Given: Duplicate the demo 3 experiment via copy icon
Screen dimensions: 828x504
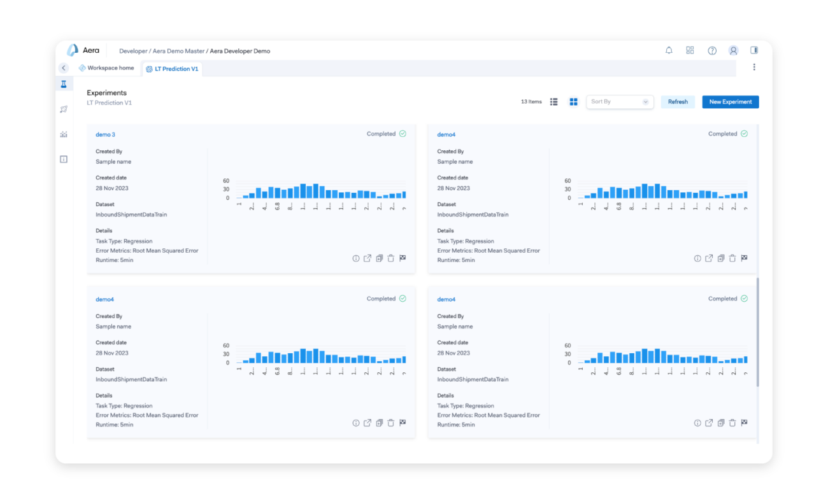Looking at the screenshot, I should (x=379, y=258).
